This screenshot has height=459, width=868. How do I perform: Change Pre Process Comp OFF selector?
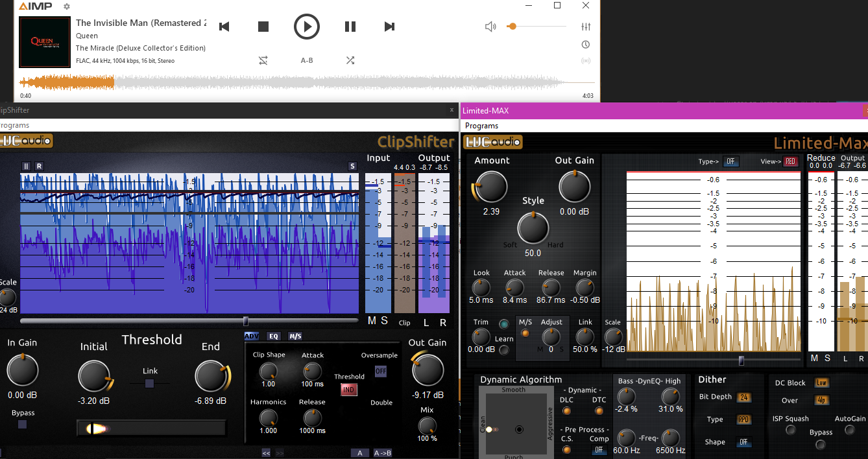(x=599, y=450)
